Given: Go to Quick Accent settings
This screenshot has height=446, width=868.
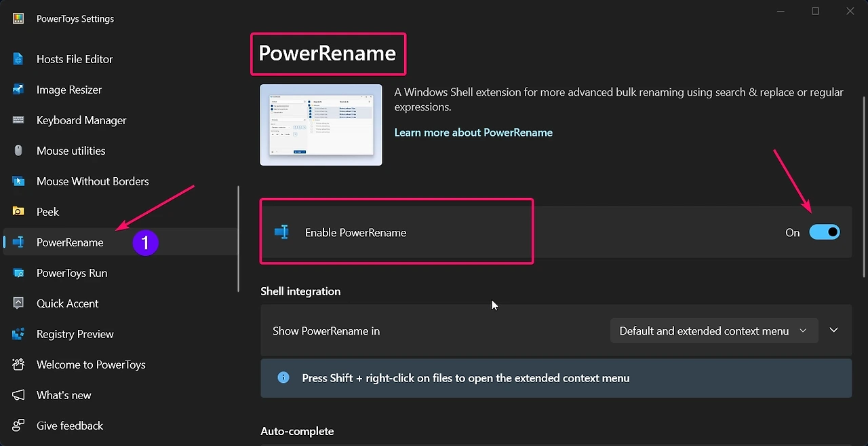Looking at the screenshot, I should coord(119,303).
